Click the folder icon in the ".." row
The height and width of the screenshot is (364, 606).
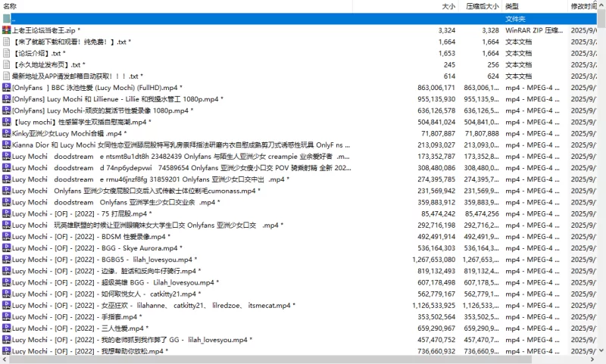click(7, 19)
